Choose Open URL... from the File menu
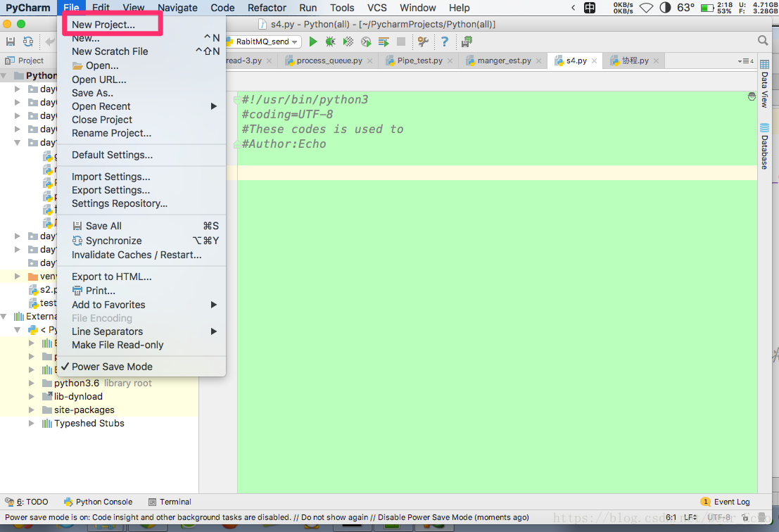This screenshot has height=532, width=779. coord(141,80)
